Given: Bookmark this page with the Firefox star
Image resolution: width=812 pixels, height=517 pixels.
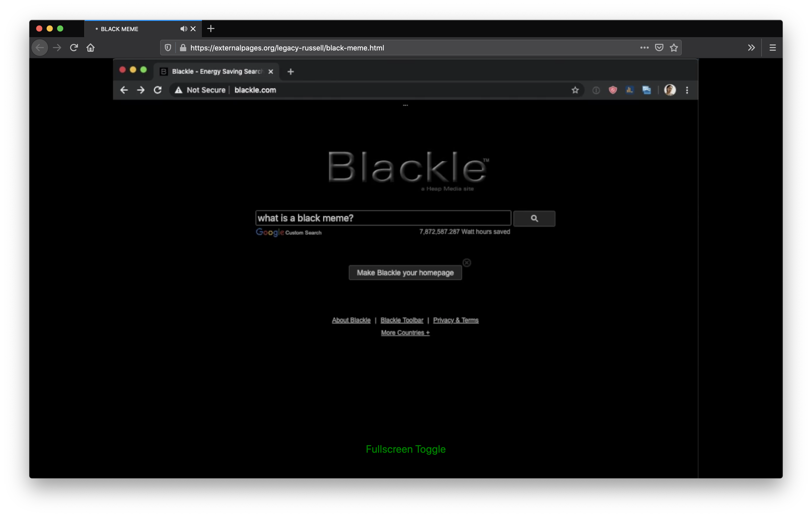Looking at the screenshot, I should 674,48.
